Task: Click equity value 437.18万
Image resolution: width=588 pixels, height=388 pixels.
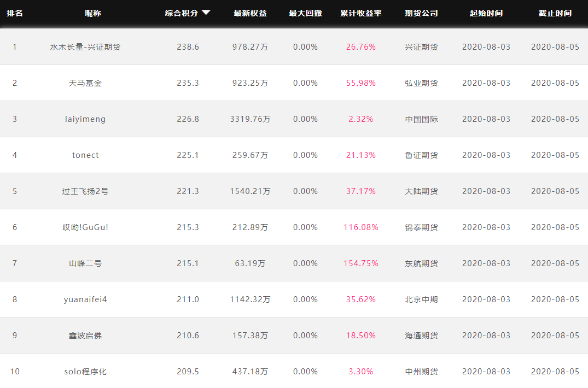Action: [x=250, y=372]
